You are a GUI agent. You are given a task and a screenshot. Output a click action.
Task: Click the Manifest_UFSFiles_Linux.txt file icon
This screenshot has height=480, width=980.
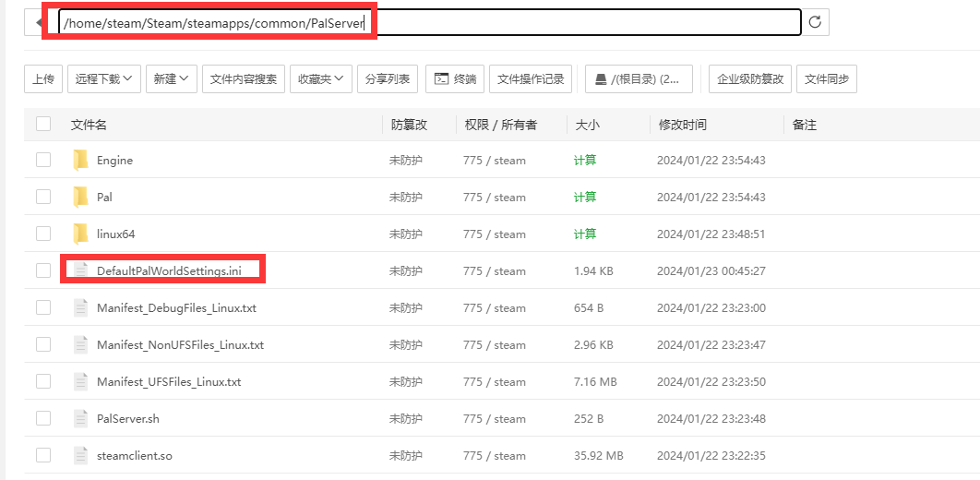coord(80,382)
